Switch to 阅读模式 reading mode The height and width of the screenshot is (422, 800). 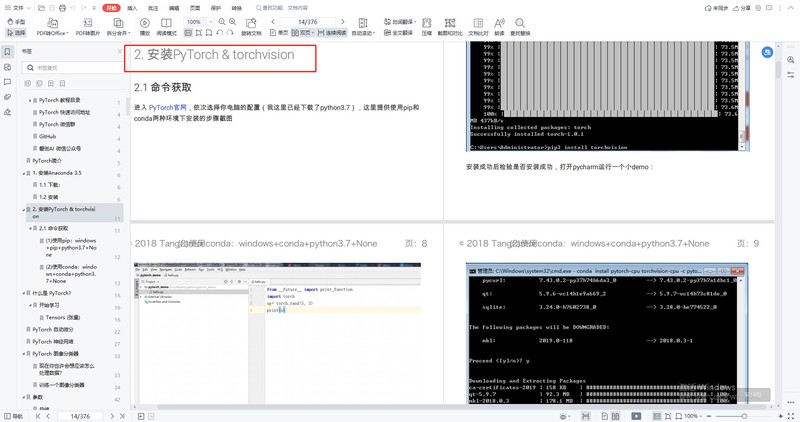(166, 27)
